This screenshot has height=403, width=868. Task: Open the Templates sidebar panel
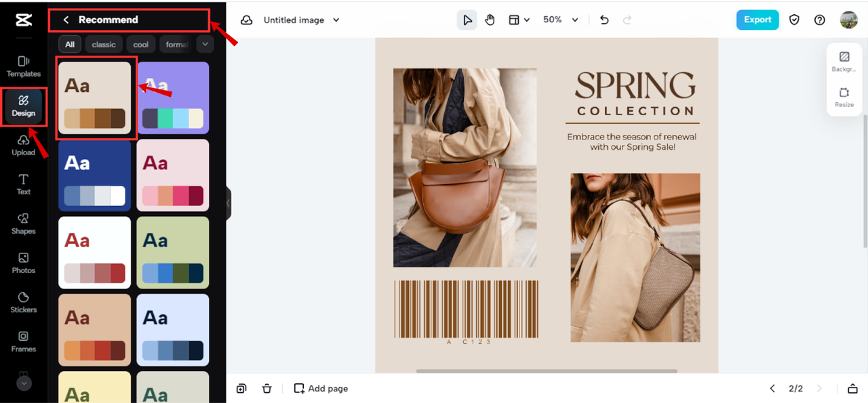pos(24,66)
